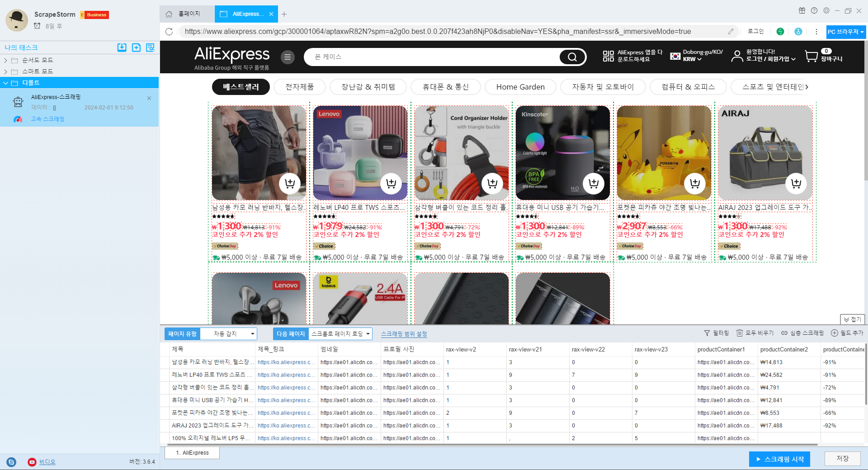868x470 pixels.
Task: Open the PC 브라우저 dropdown
Action: point(846,32)
